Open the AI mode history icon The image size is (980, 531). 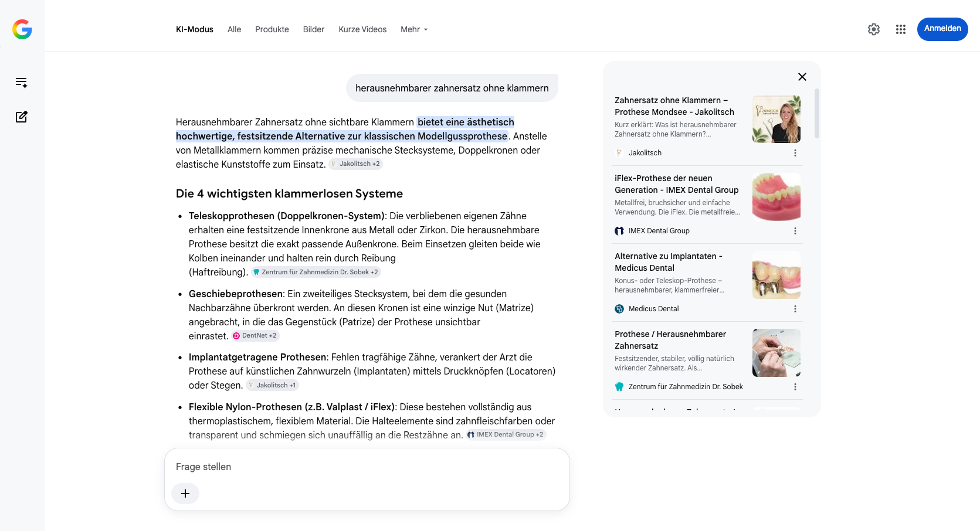[x=22, y=83]
